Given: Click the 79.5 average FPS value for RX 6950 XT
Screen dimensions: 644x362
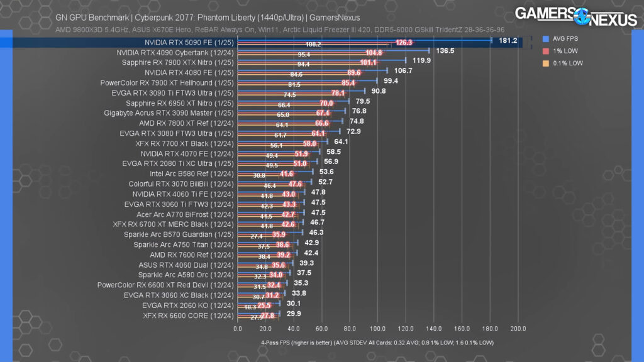Looking at the screenshot, I should 363,101.
